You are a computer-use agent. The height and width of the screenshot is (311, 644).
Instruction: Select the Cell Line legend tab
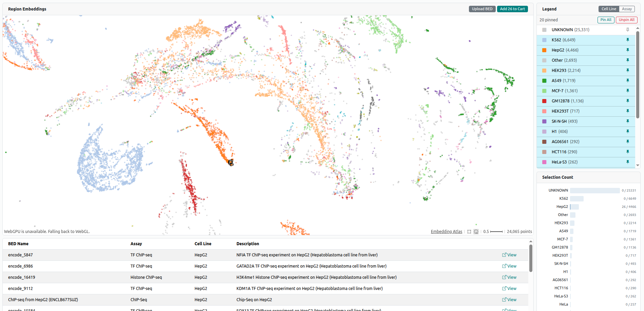pos(608,9)
